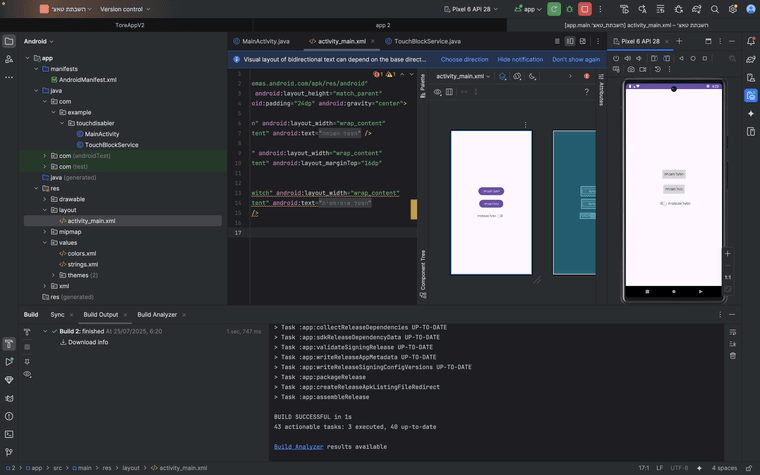Switch editor to Design-only view mode

(583, 41)
